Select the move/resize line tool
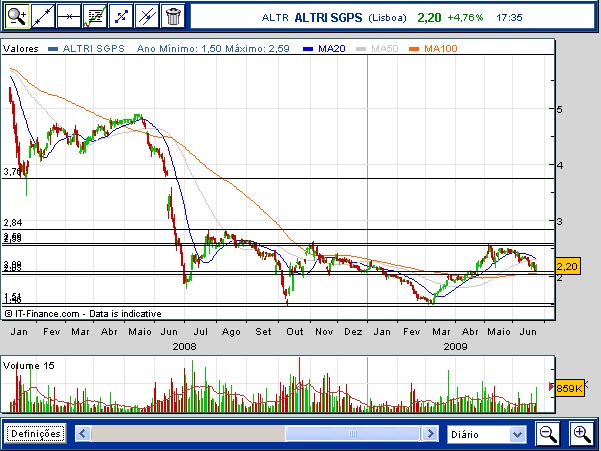Viewport: 601px width, 451px height. point(121,16)
